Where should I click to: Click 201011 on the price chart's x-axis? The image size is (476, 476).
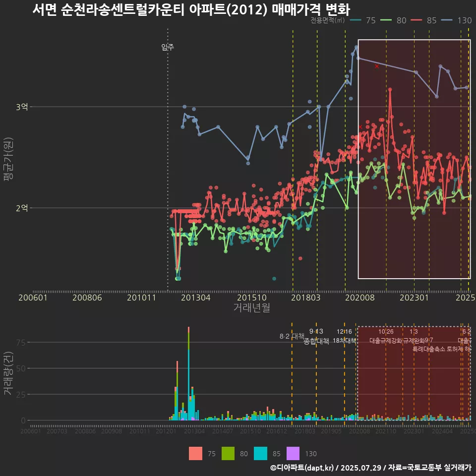(x=141, y=297)
